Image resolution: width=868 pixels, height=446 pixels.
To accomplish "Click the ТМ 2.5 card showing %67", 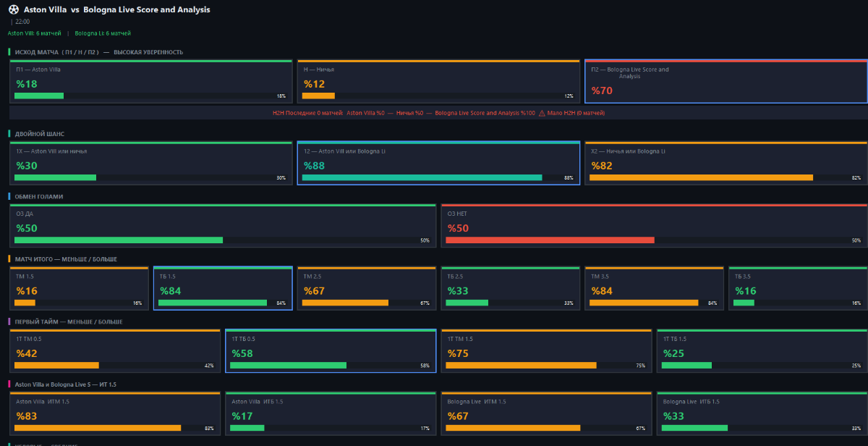I will coord(367,288).
